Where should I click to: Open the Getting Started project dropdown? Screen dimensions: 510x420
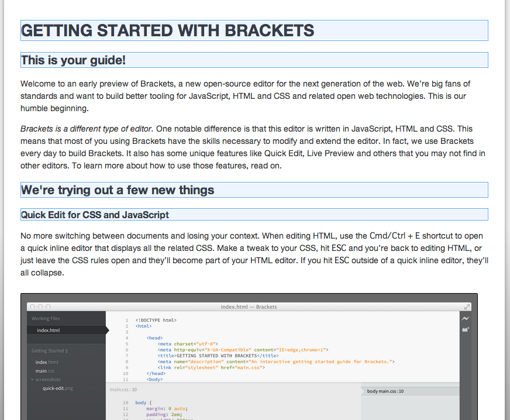(50, 351)
